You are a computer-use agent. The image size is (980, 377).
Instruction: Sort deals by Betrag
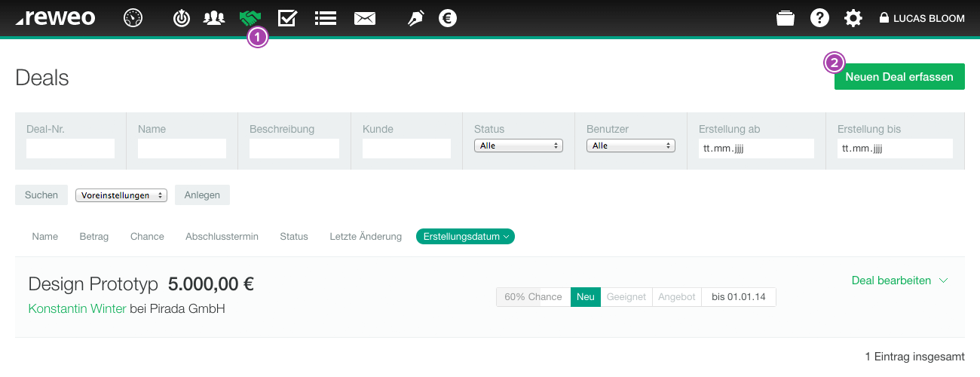94,236
